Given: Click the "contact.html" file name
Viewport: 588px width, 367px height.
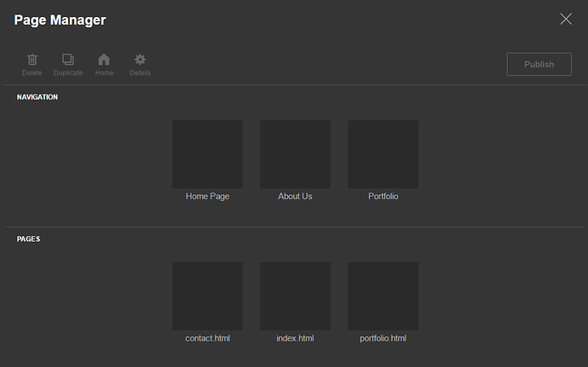Looking at the screenshot, I should click(x=207, y=339).
